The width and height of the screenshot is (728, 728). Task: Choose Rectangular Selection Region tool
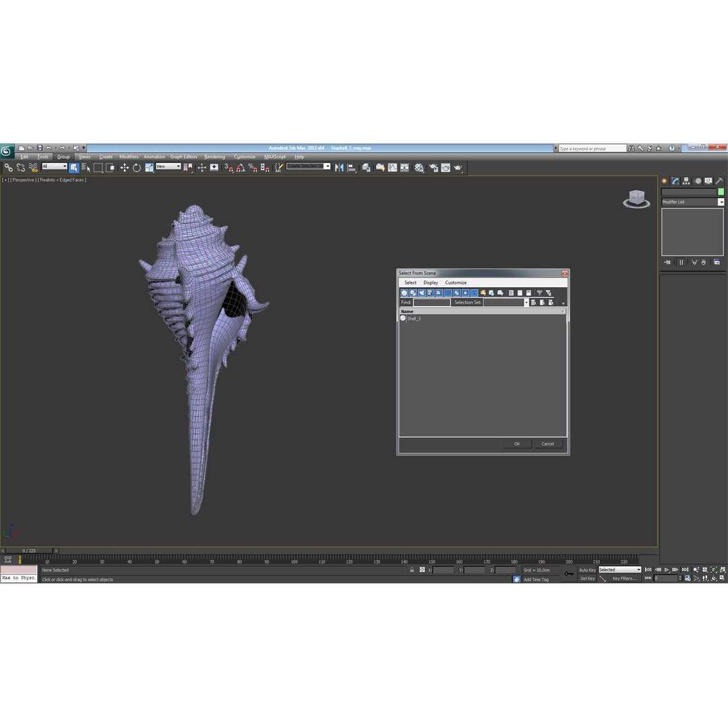click(98, 168)
